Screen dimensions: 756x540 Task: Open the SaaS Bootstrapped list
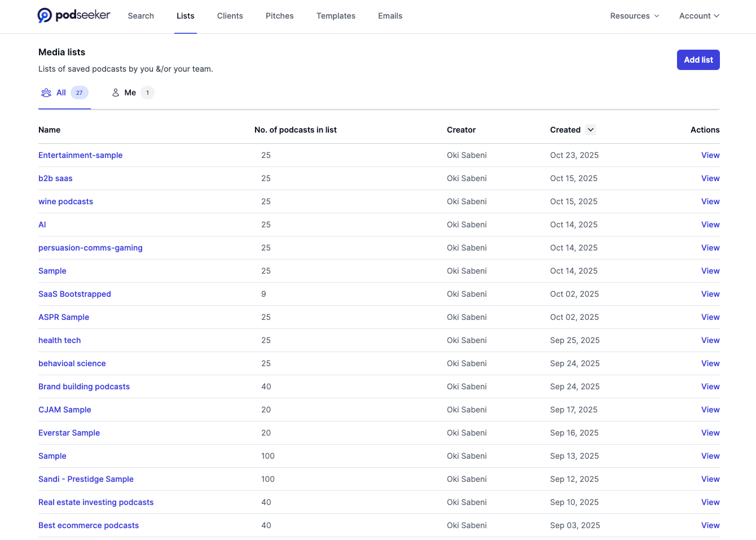point(74,294)
